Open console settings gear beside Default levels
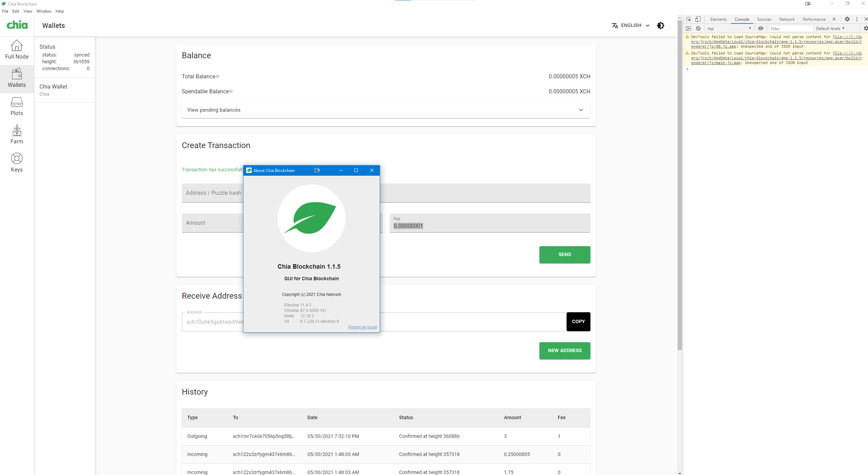Viewport: 868px width, 475px height. [x=866, y=29]
